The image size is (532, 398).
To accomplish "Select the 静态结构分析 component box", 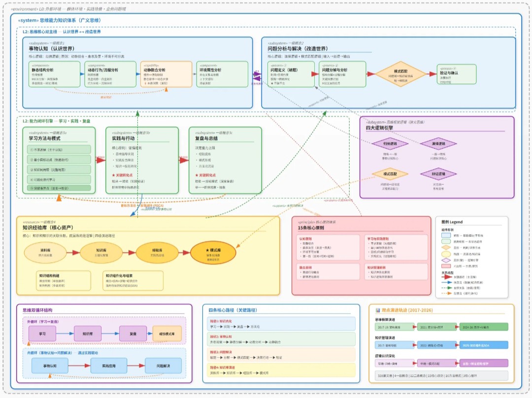I will click(x=54, y=74).
